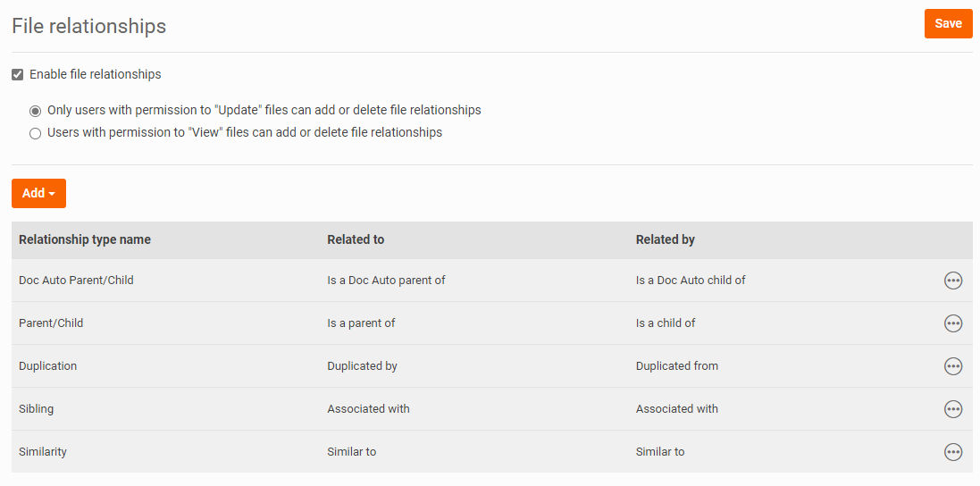
Task: Click the Relationship type name column header
Action: coord(84,240)
